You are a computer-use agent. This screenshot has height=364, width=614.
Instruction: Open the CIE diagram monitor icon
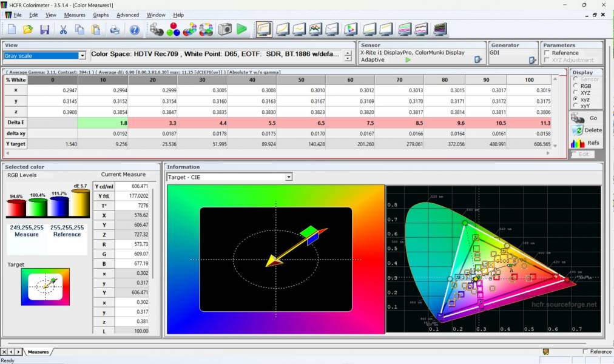pos(350,29)
